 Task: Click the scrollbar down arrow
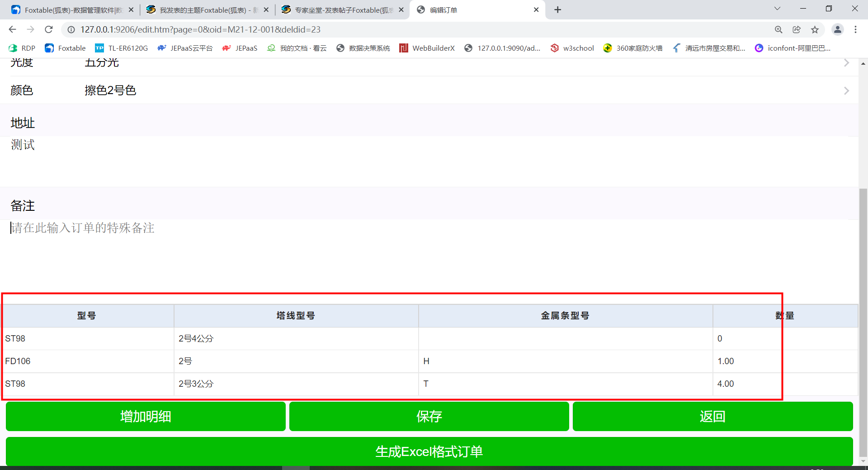point(863,461)
